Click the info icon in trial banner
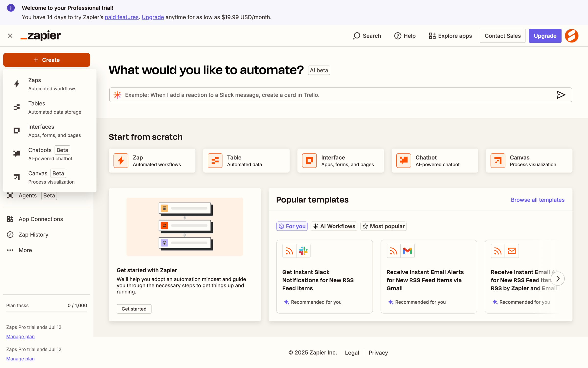 (x=11, y=8)
